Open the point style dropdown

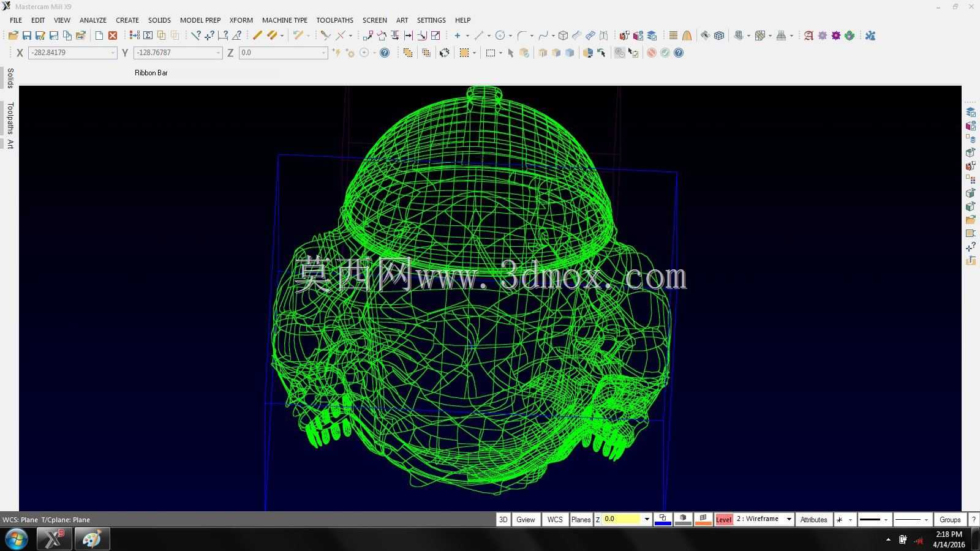pyautogui.click(x=850, y=520)
